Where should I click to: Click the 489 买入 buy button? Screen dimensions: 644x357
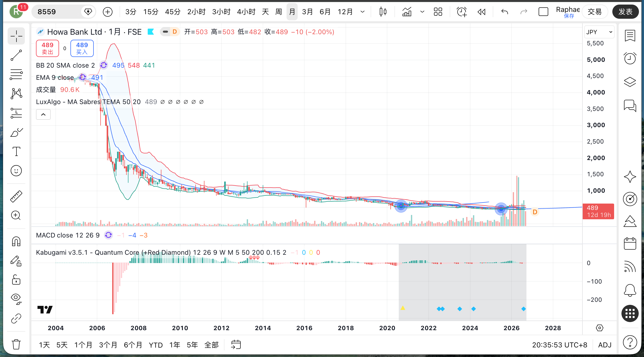pos(82,48)
